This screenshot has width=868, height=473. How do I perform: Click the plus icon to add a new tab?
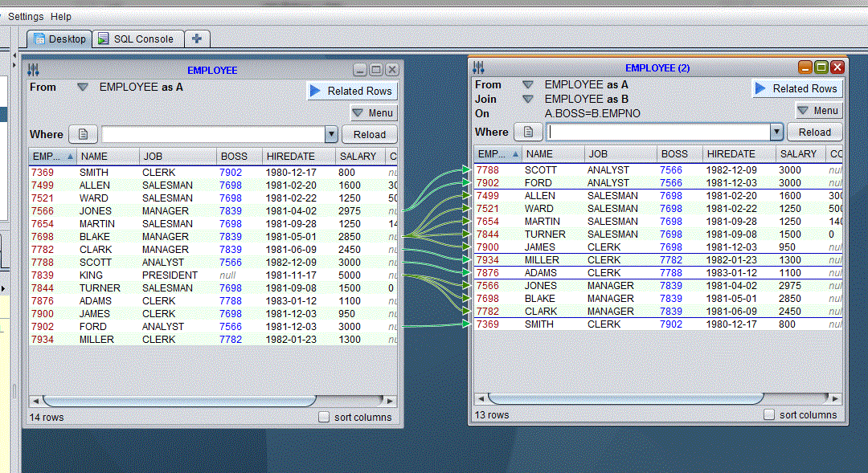pos(197,39)
